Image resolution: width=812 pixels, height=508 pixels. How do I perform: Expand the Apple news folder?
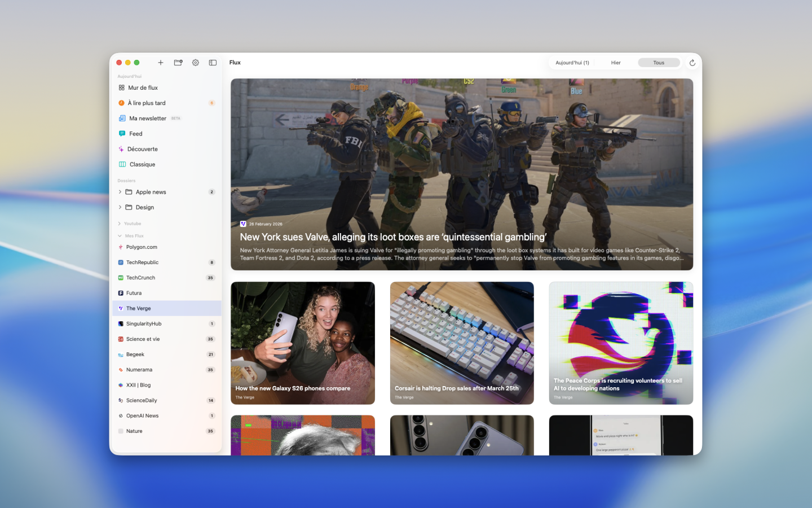coord(120,192)
